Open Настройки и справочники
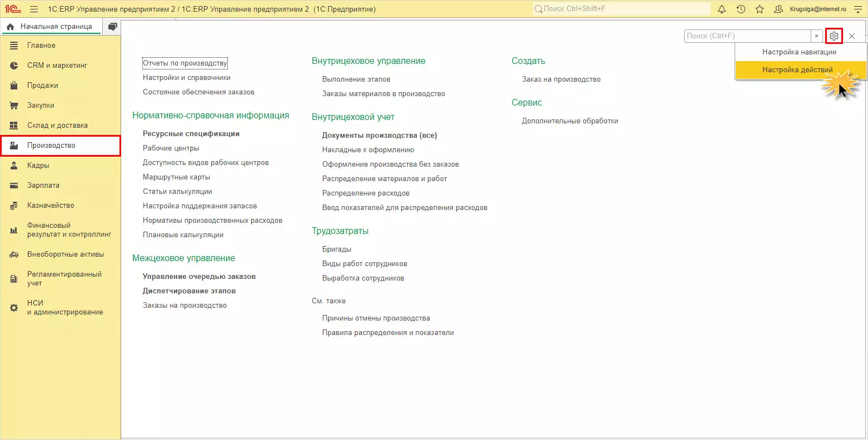 pos(187,78)
